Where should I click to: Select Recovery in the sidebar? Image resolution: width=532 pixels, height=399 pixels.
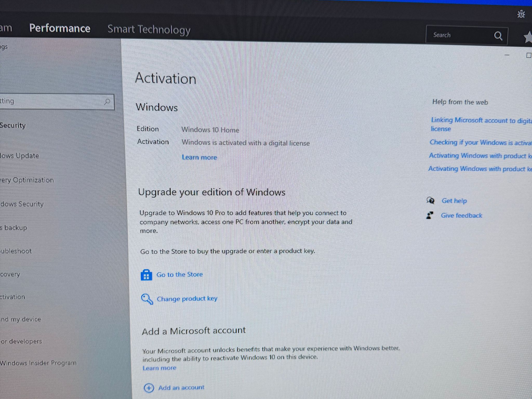[x=10, y=274]
